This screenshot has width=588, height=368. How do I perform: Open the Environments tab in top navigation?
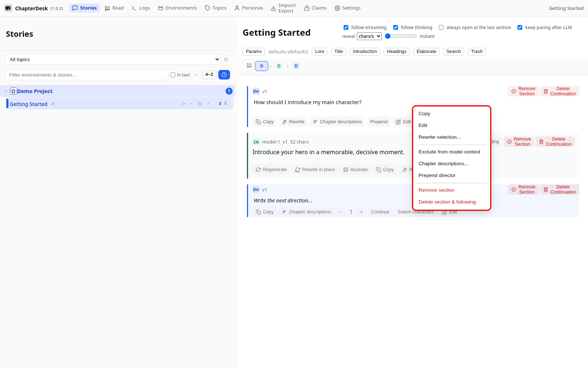(x=178, y=8)
